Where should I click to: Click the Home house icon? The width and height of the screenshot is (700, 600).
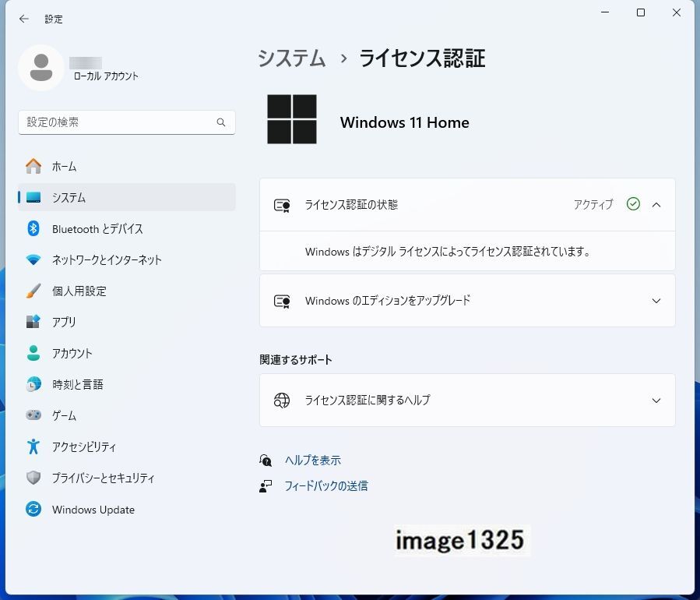pos(33,166)
